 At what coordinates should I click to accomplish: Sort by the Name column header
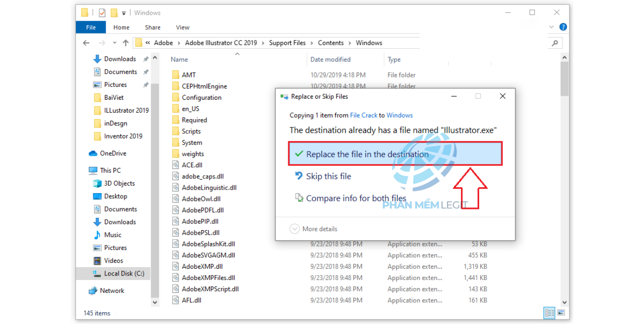(179, 59)
